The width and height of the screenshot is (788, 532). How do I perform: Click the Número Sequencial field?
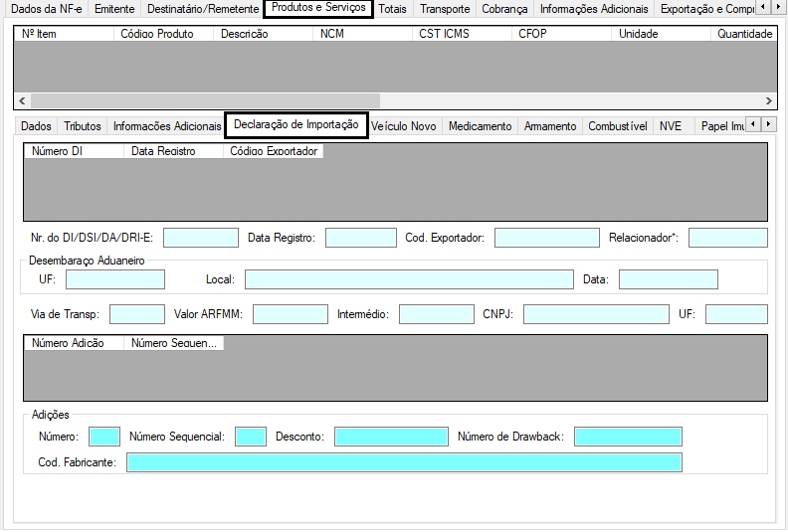click(x=251, y=437)
